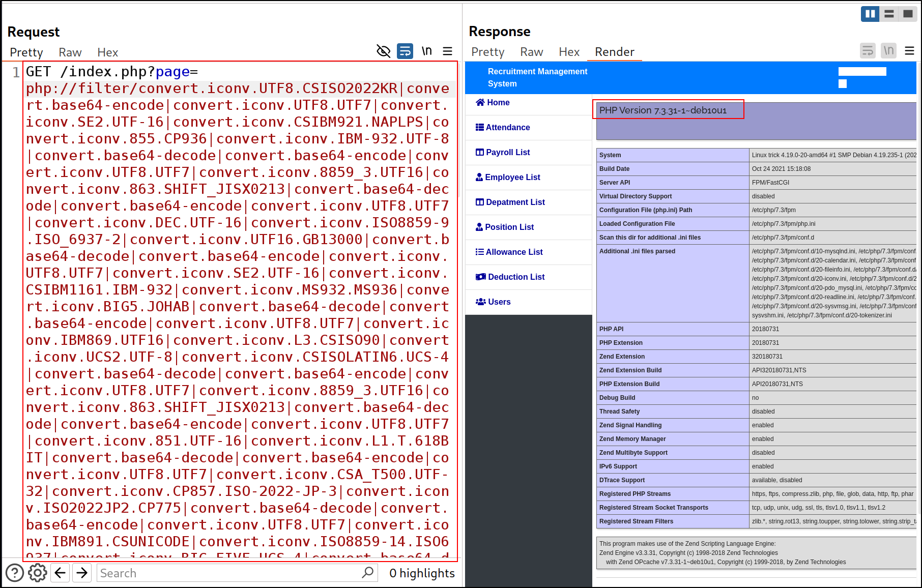The image size is (922, 588).
Task: Switch Response view to Hex tab
Action: [x=569, y=52]
